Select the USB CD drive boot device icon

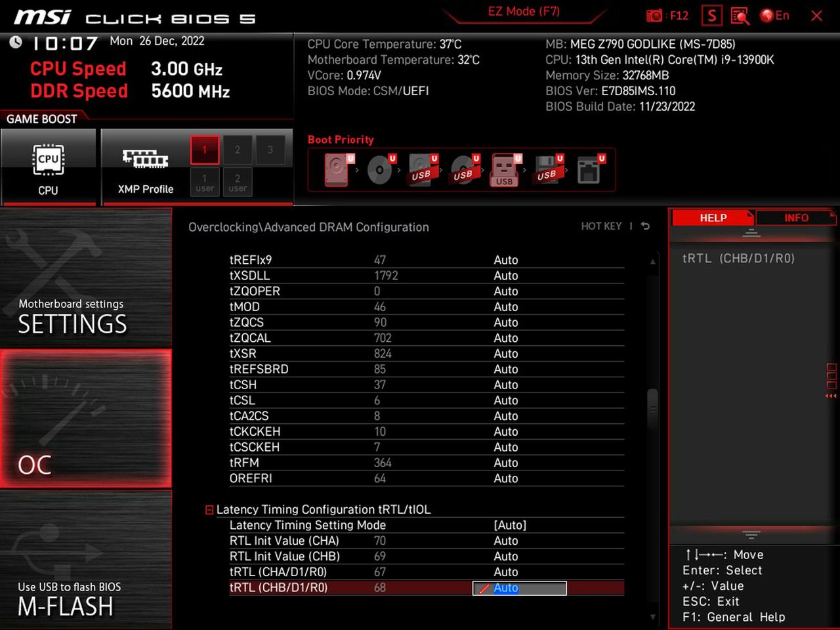(x=464, y=169)
